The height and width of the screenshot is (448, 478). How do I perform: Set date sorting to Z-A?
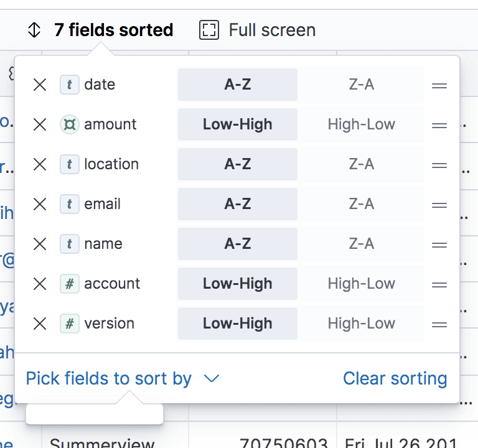361,85
